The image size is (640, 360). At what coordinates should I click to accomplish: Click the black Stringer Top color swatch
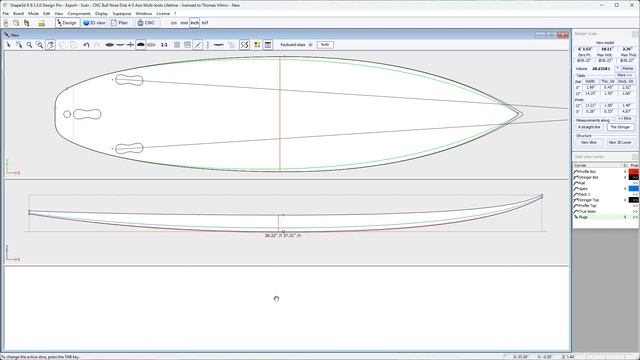[634, 200]
